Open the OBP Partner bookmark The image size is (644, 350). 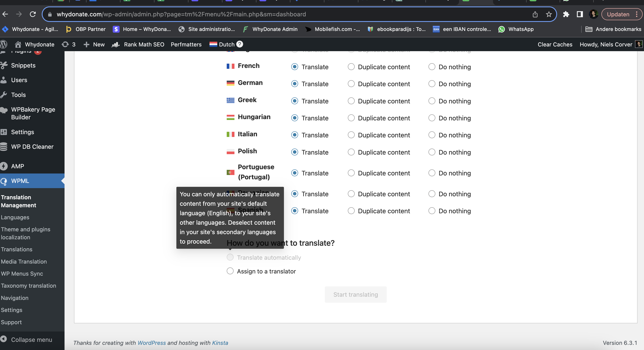(x=85, y=29)
